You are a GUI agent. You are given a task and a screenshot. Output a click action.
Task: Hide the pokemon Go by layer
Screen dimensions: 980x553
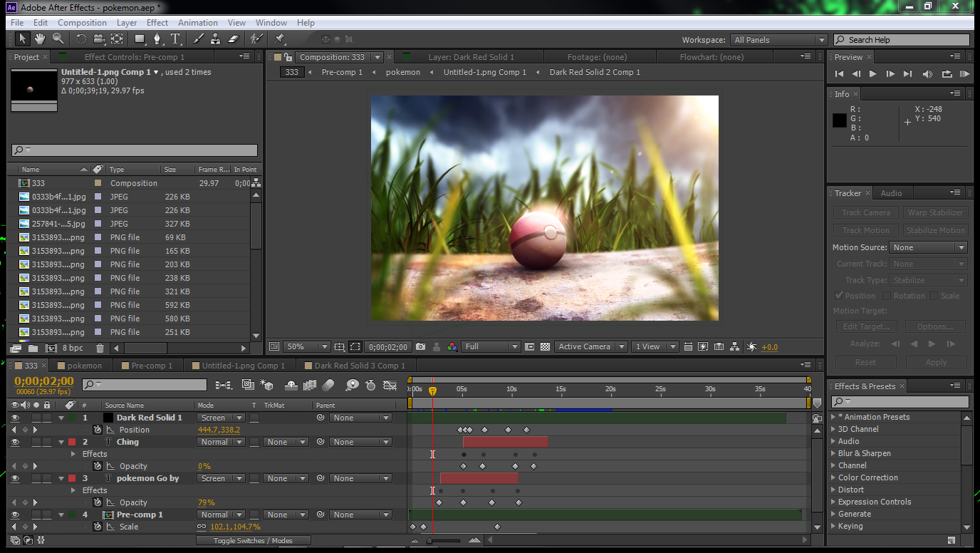coord(16,478)
